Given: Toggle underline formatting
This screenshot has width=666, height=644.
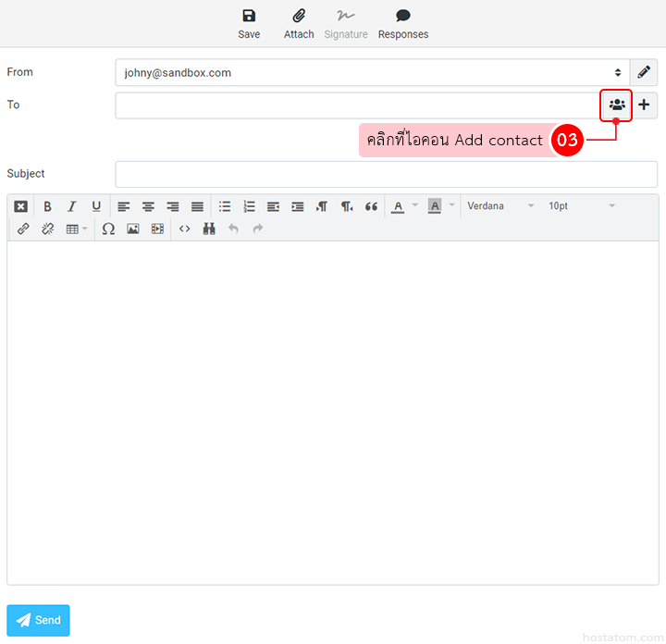Looking at the screenshot, I should 96,206.
